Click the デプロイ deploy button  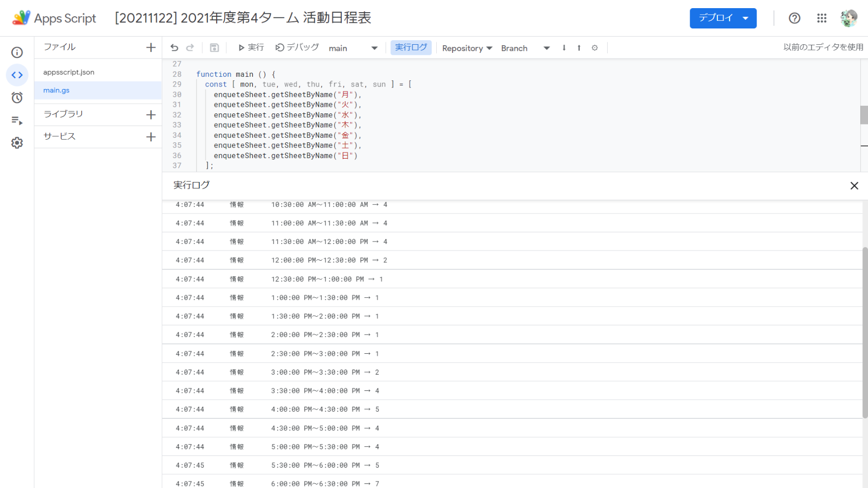coord(723,18)
